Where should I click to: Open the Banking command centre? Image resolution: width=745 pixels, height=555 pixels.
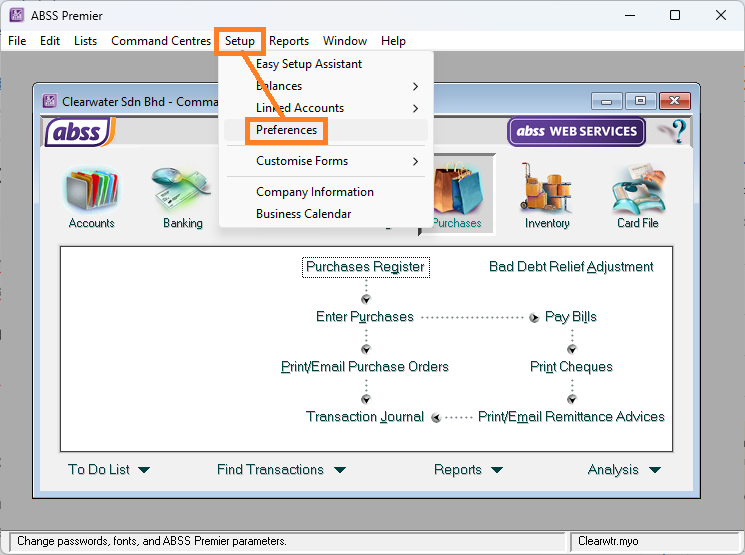(x=182, y=197)
